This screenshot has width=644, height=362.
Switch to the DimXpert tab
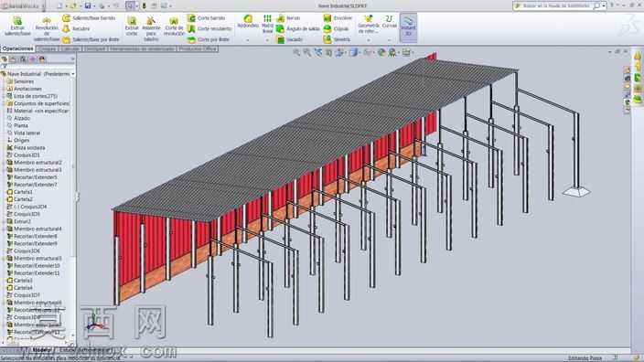95,48
